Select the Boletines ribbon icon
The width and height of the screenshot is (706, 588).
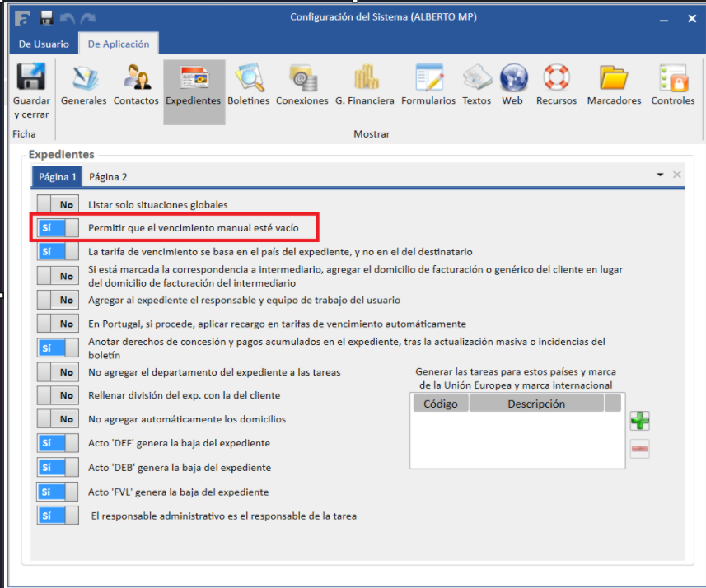click(x=248, y=79)
